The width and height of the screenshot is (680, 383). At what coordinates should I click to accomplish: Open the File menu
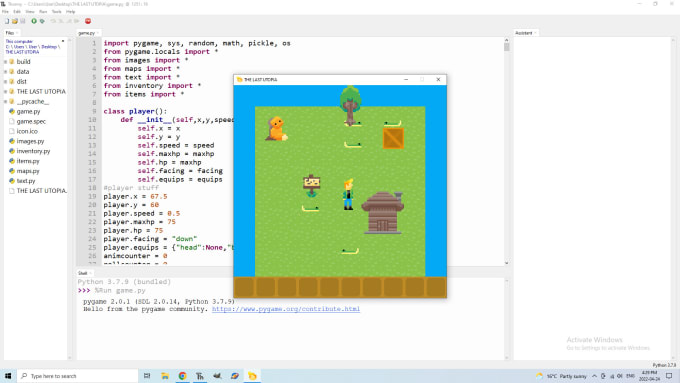pyautogui.click(x=5, y=12)
